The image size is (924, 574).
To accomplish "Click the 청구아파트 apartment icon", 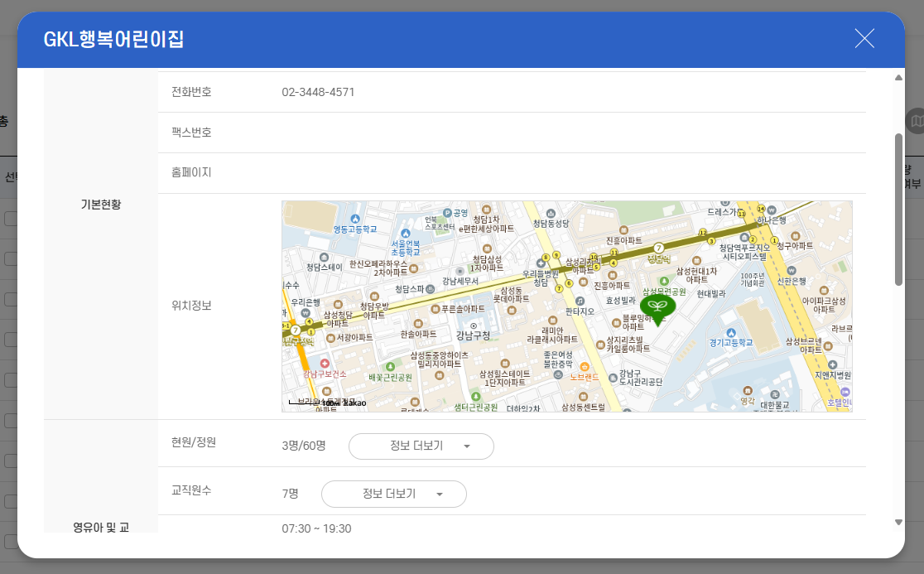I will tap(795, 236).
